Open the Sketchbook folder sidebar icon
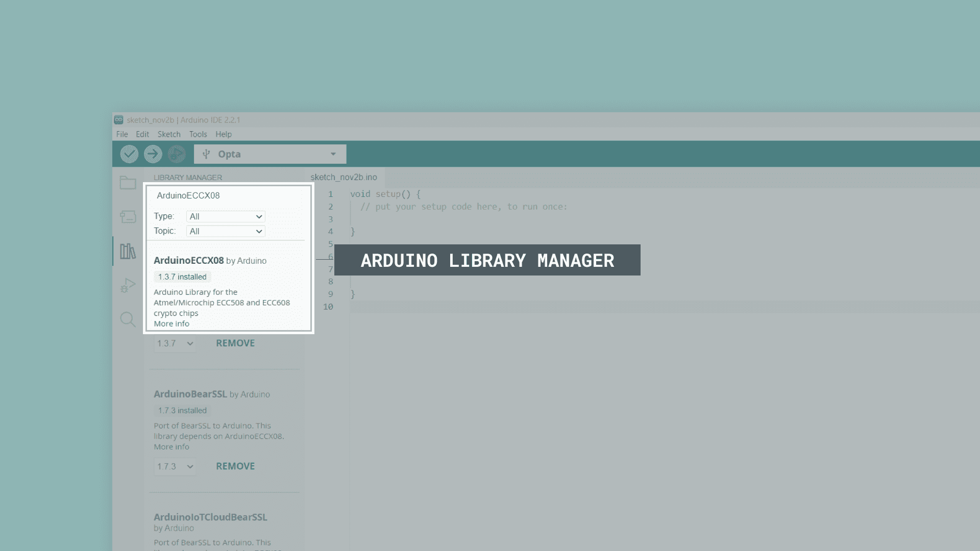 pyautogui.click(x=128, y=183)
